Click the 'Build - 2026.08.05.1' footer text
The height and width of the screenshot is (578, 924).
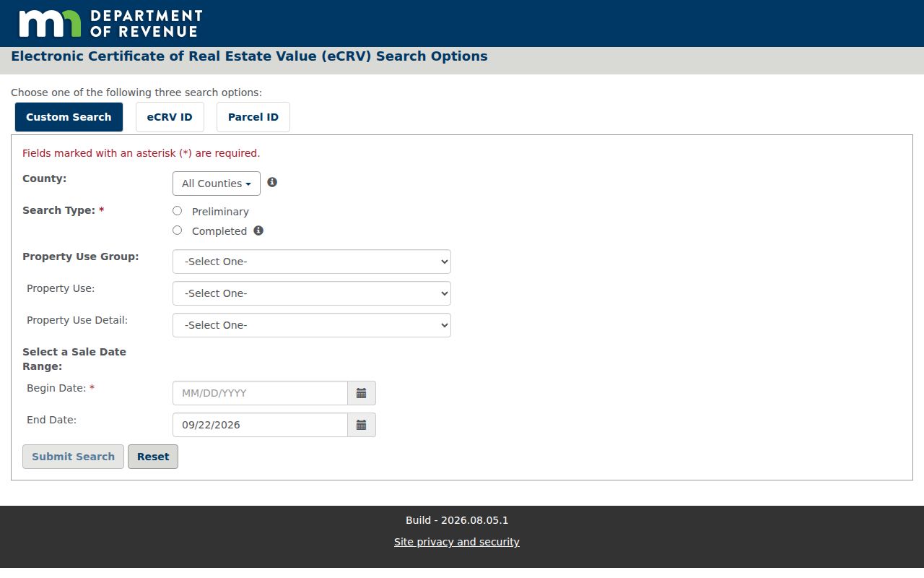(x=457, y=520)
